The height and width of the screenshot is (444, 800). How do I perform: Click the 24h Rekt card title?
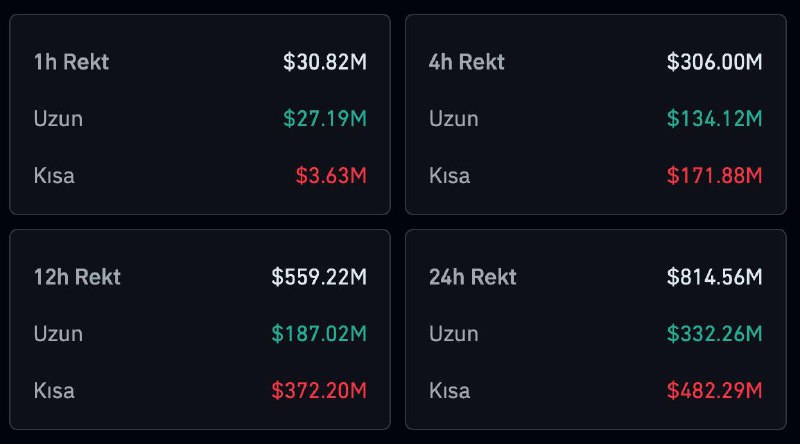pyautogui.click(x=473, y=276)
